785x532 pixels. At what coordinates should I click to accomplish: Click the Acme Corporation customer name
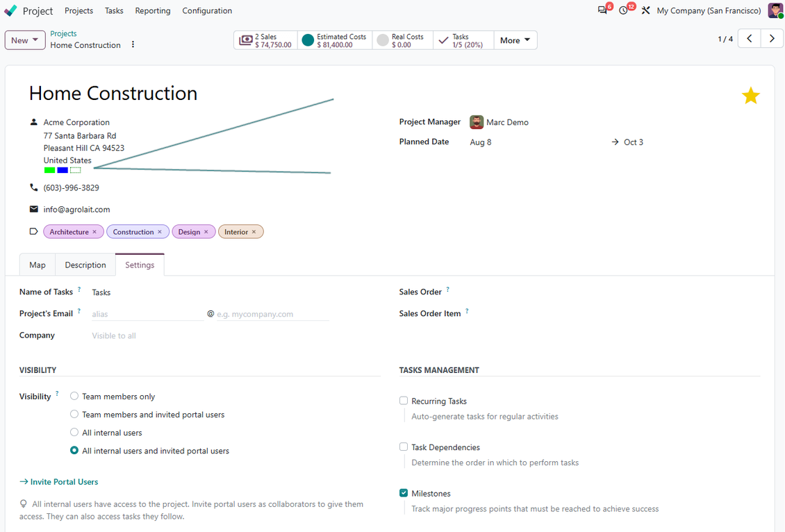pyautogui.click(x=76, y=122)
